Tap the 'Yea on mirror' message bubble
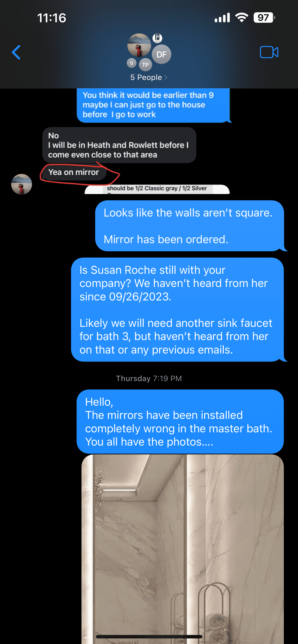The image size is (298, 644). [x=74, y=172]
